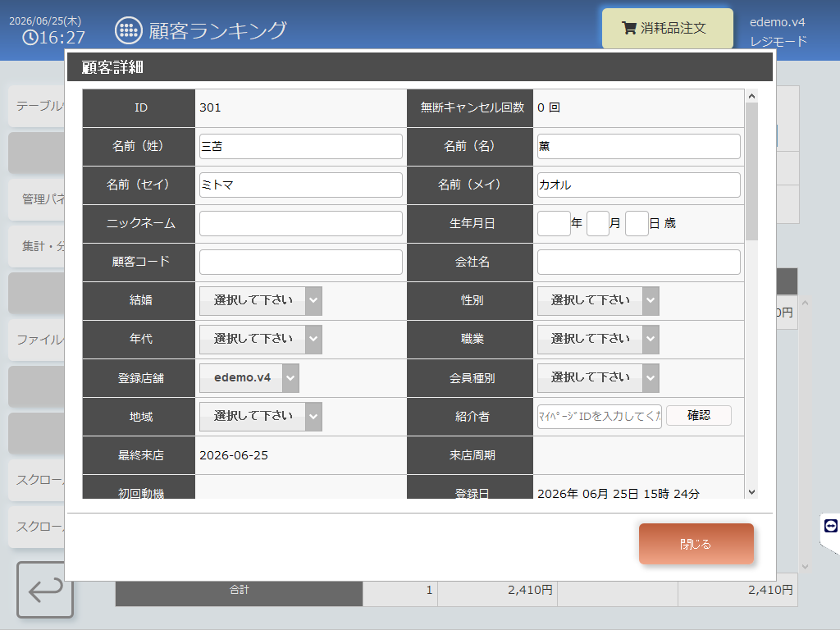Screen dimensions: 840x630
Task: Click the clock icon beside 16:27
Action: click(30, 38)
